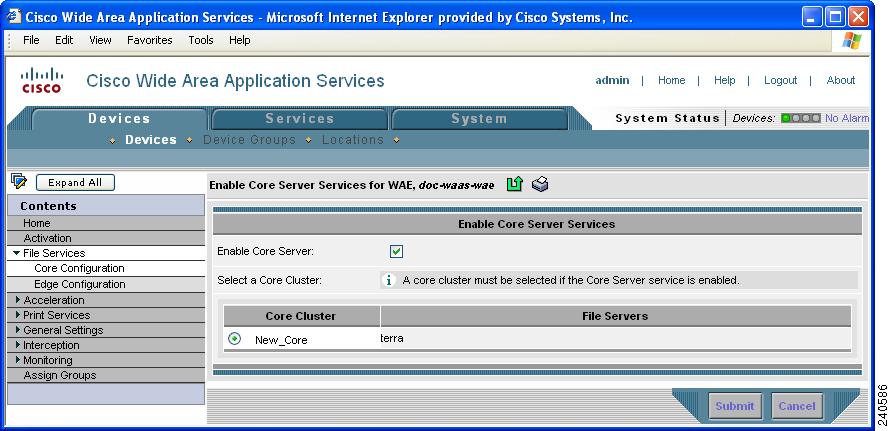Viewport: 890px width, 431px height.
Task: Click the Cisco logo
Action: click(x=41, y=80)
